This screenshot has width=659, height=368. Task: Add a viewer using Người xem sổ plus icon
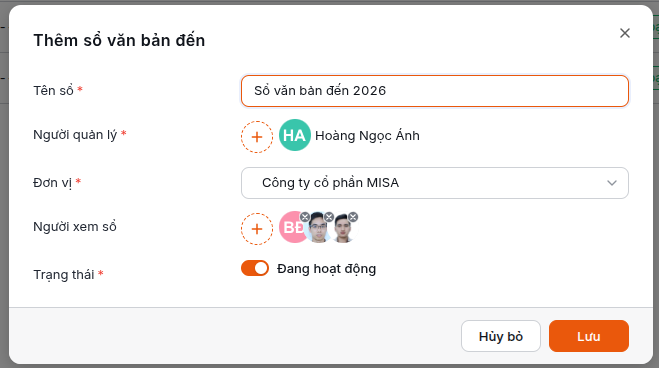257,229
